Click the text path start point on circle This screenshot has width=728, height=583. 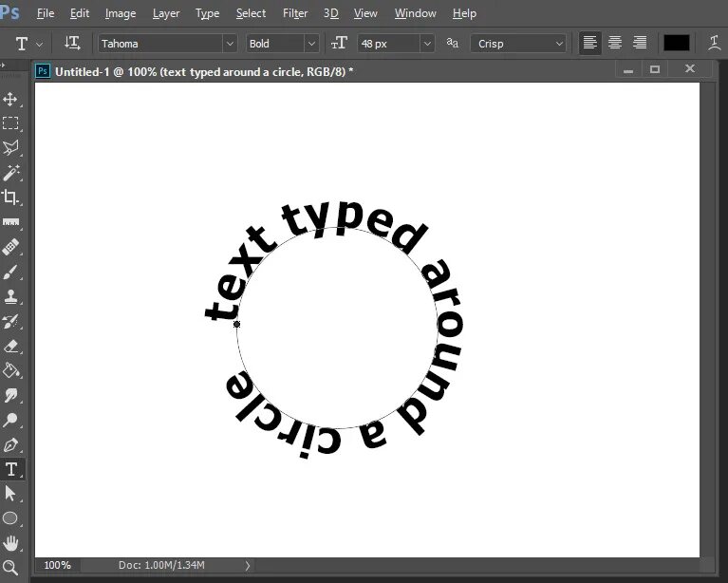pos(236,324)
